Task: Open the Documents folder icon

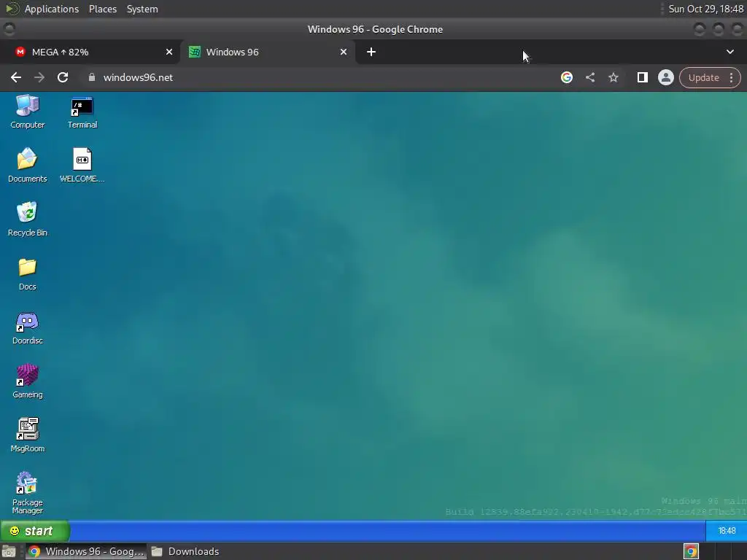Action: coord(27,165)
